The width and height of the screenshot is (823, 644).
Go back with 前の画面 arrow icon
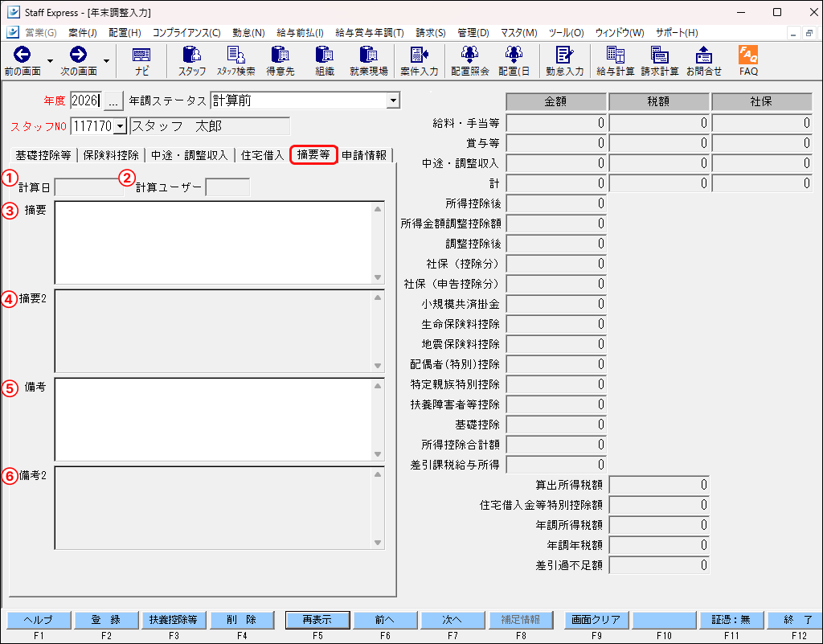[x=22, y=55]
